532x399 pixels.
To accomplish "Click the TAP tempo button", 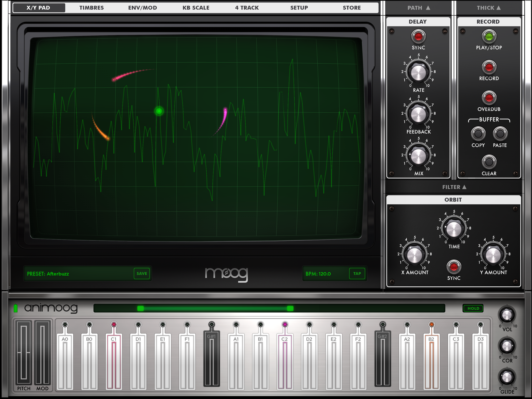I will (357, 273).
